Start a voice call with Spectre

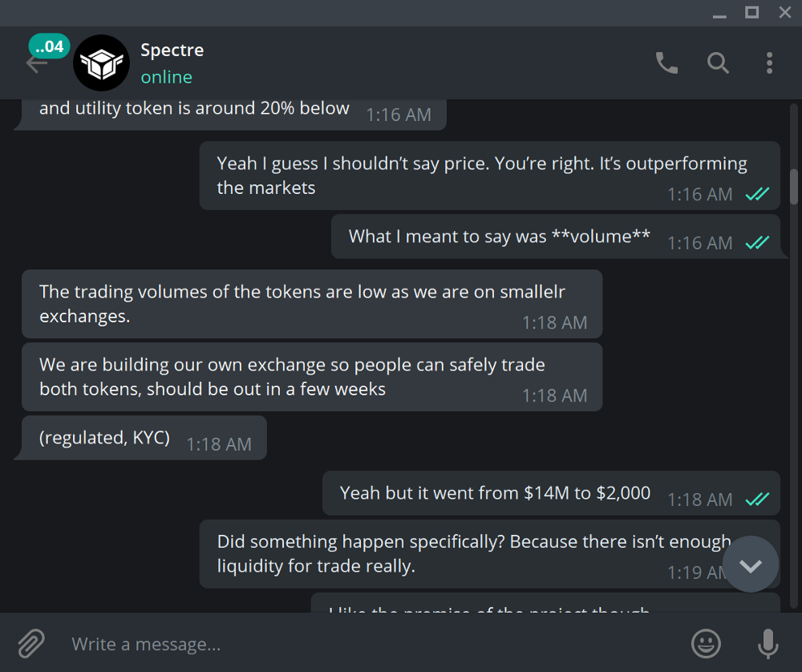click(666, 63)
